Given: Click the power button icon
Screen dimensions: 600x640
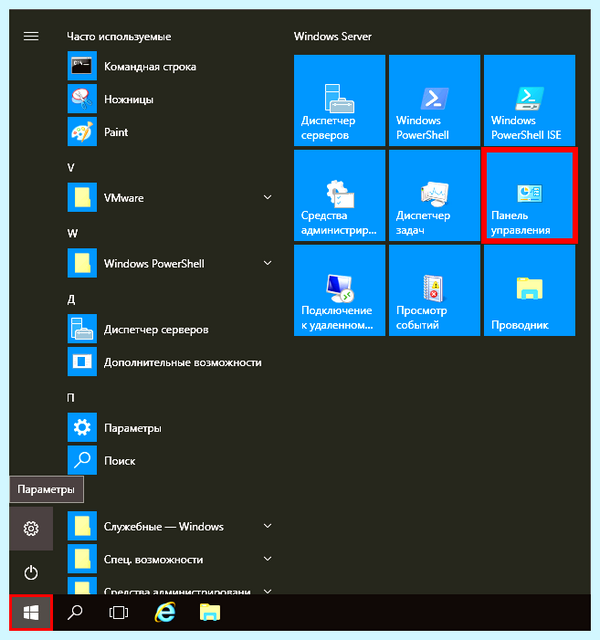Looking at the screenshot, I should (31, 573).
